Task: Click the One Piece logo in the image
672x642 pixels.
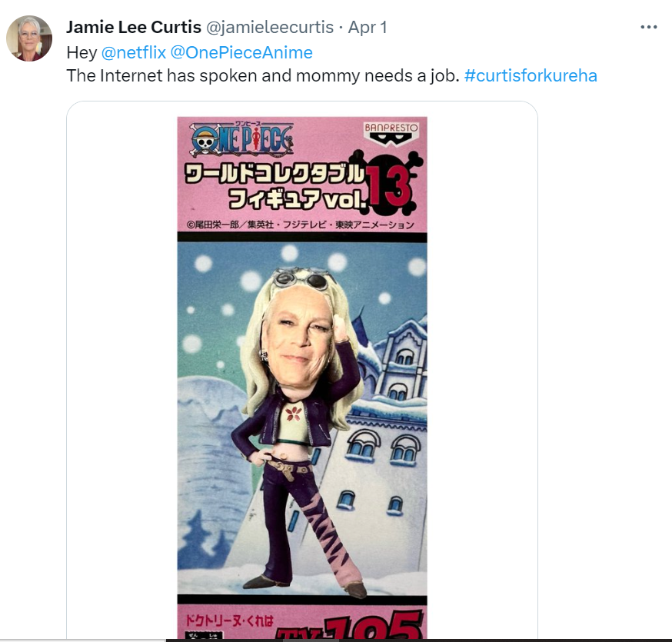Action: coord(242,139)
